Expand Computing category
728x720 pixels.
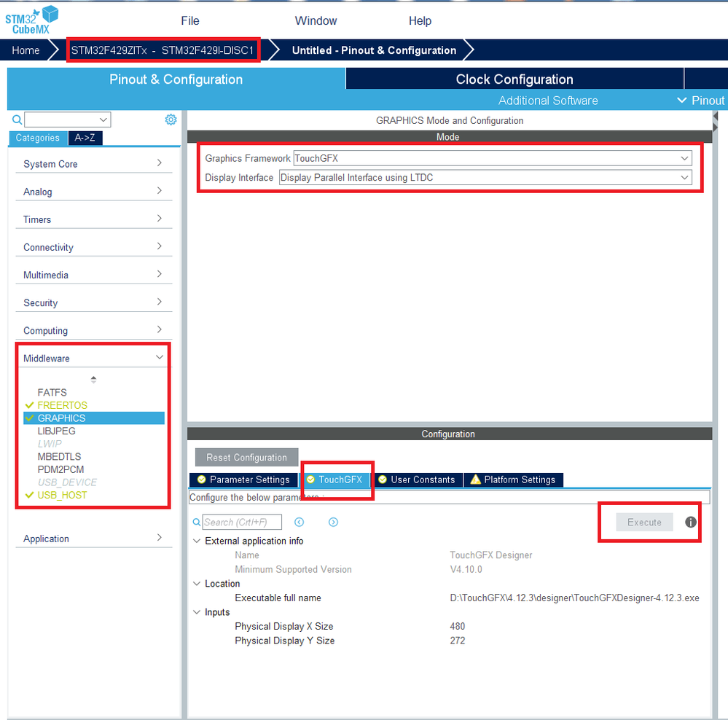[94, 331]
